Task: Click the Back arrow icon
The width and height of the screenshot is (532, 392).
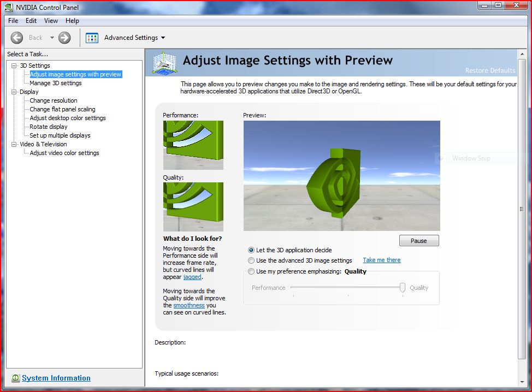Action: click(x=16, y=38)
